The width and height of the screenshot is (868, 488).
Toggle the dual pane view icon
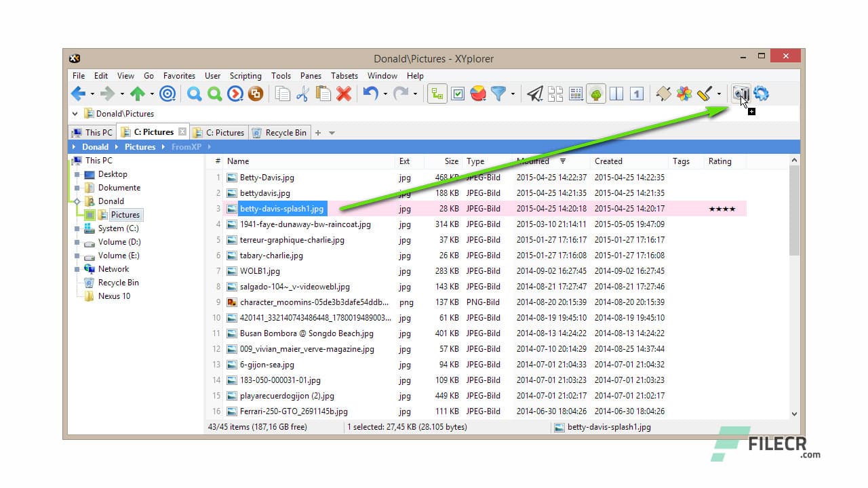click(616, 94)
